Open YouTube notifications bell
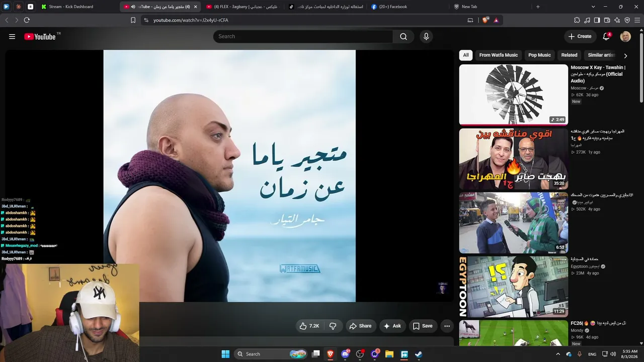The image size is (644, 362). [606, 36]
